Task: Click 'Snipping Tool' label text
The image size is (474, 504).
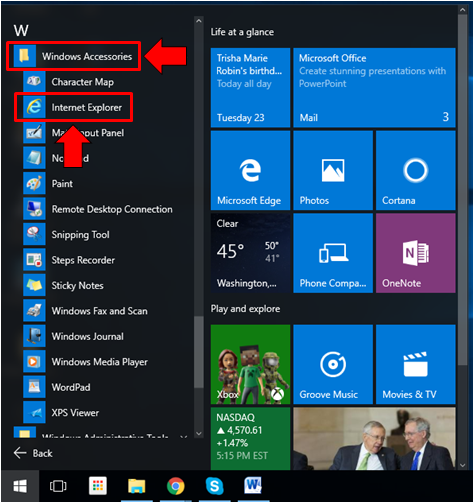Action: [x=80, y=235]
